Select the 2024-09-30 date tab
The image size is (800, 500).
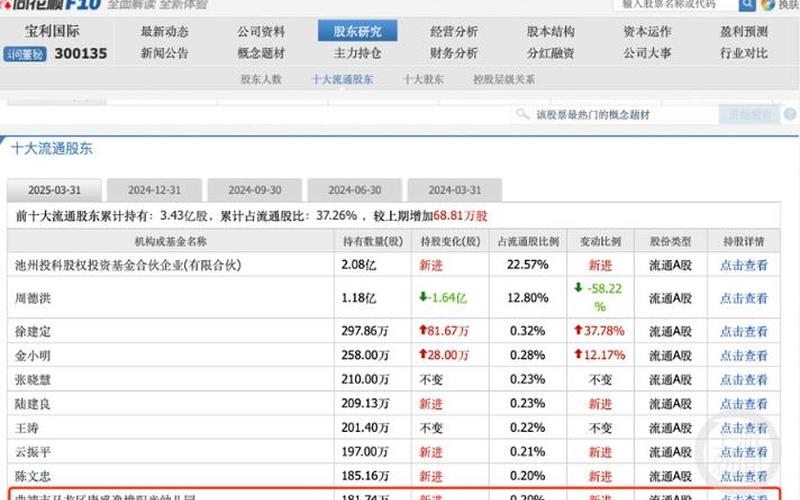pos(255,190)
